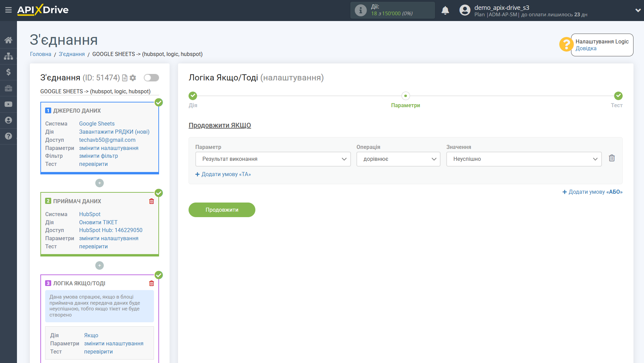Click source змінити налаштування link

click(x=109, y=148)
